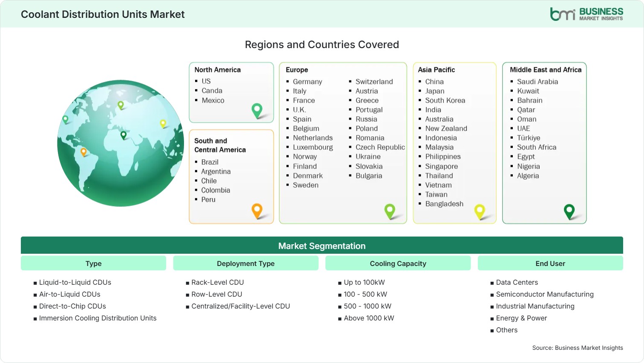This screenshot has height=363, width=644.
Task: Click the Business Market Insights logo
Action: click(x=586, y=14)
